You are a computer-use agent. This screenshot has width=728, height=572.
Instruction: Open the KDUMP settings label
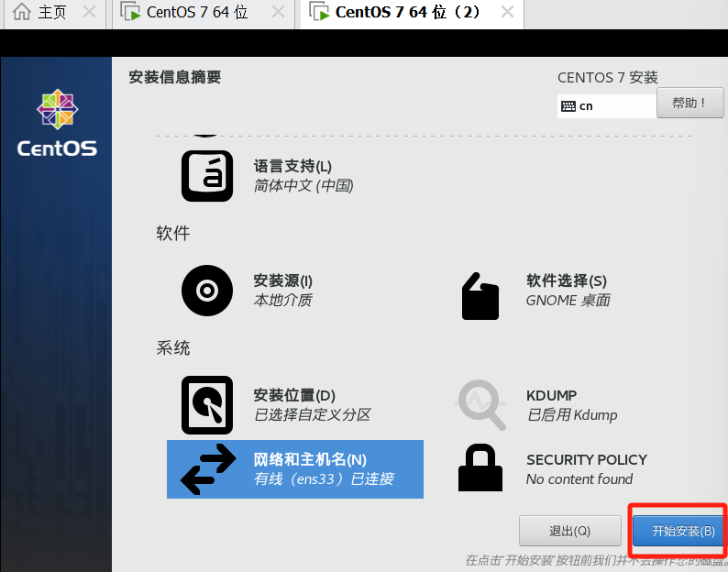click(x=551, y=396)
